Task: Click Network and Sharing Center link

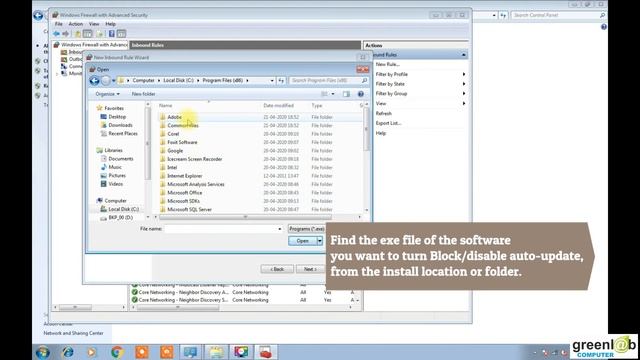Action: [x=73, y=333]
